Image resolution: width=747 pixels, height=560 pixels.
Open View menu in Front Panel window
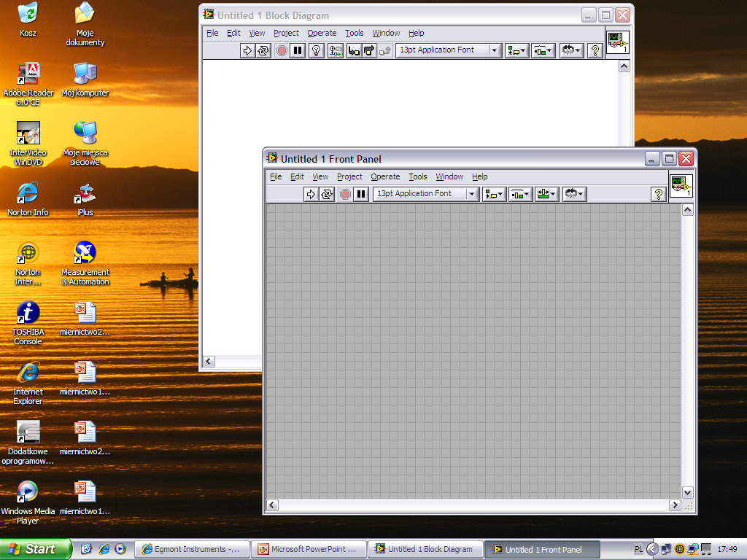pyautogui.click(x=320, y=176)
